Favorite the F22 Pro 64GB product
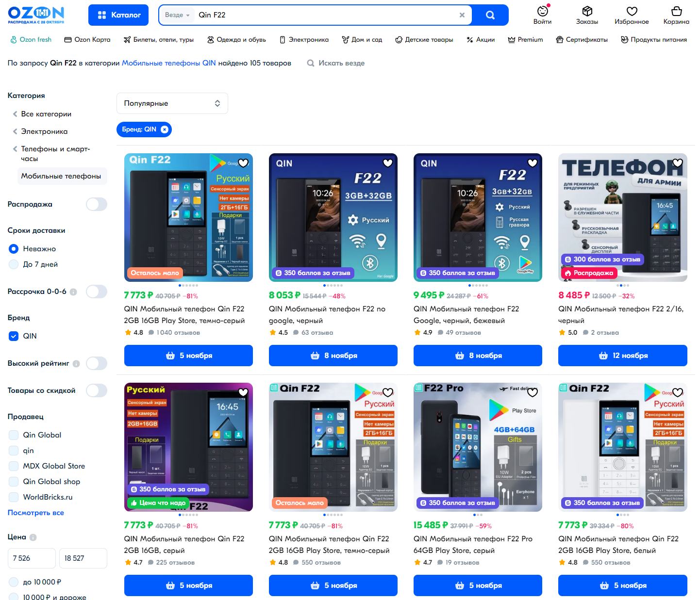The width and height of the screenshot is (700, 600). [x=533, y=392]
